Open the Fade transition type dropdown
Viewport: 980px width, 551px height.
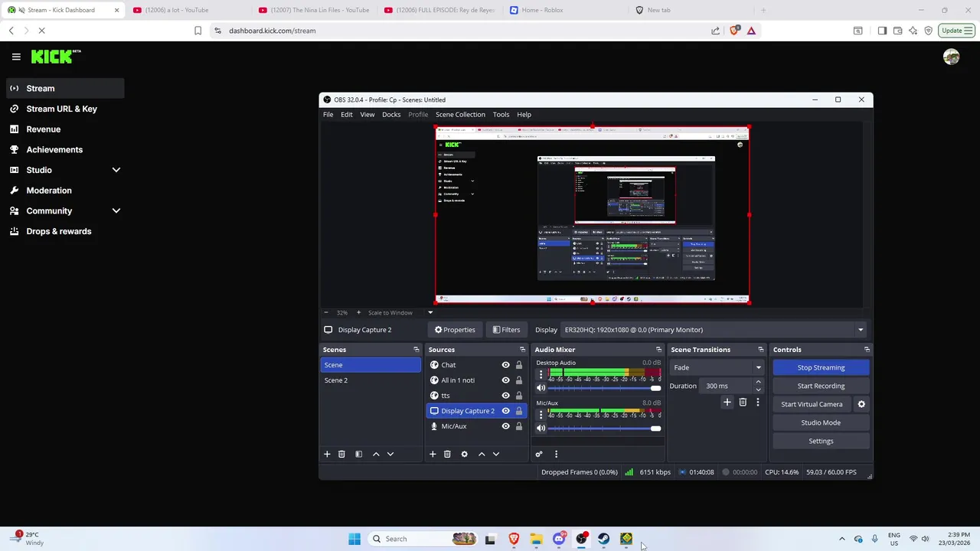[717, 367]
